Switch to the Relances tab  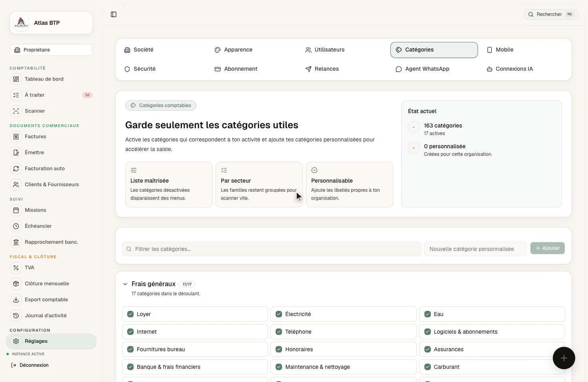344,69
